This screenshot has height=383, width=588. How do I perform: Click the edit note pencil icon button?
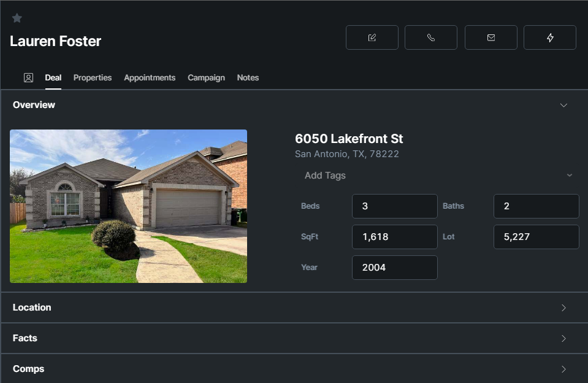click(372, 37)
